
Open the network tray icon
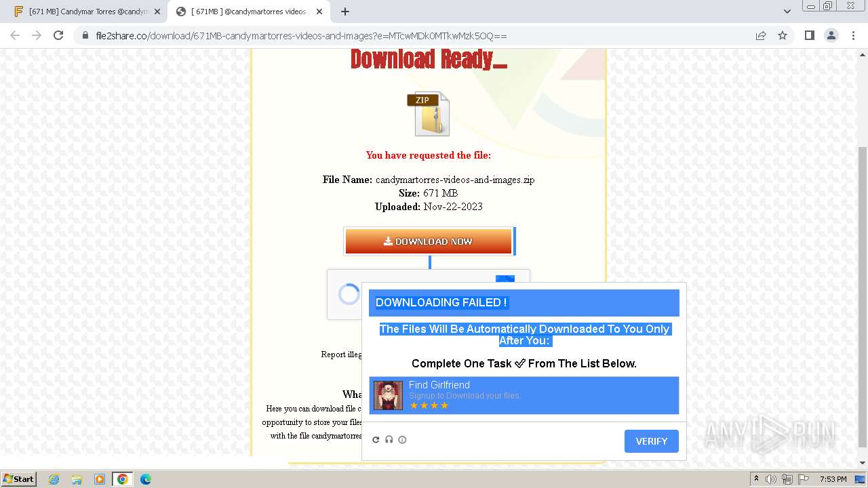787,479
